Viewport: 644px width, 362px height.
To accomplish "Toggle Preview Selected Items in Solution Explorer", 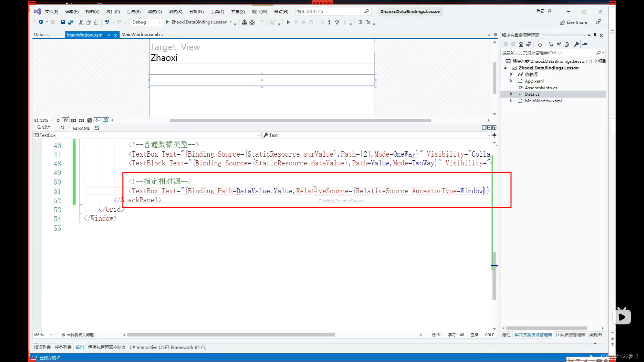I will [x=585, y=44].
